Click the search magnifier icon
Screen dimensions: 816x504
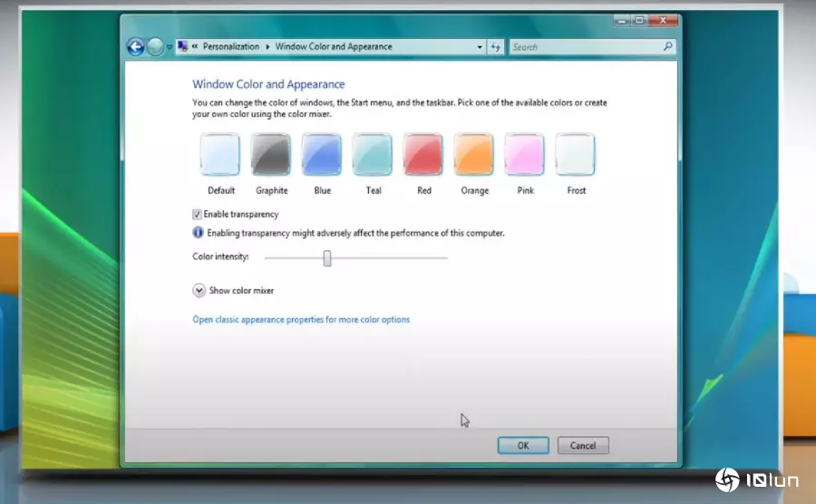click(x=667, y=46)
